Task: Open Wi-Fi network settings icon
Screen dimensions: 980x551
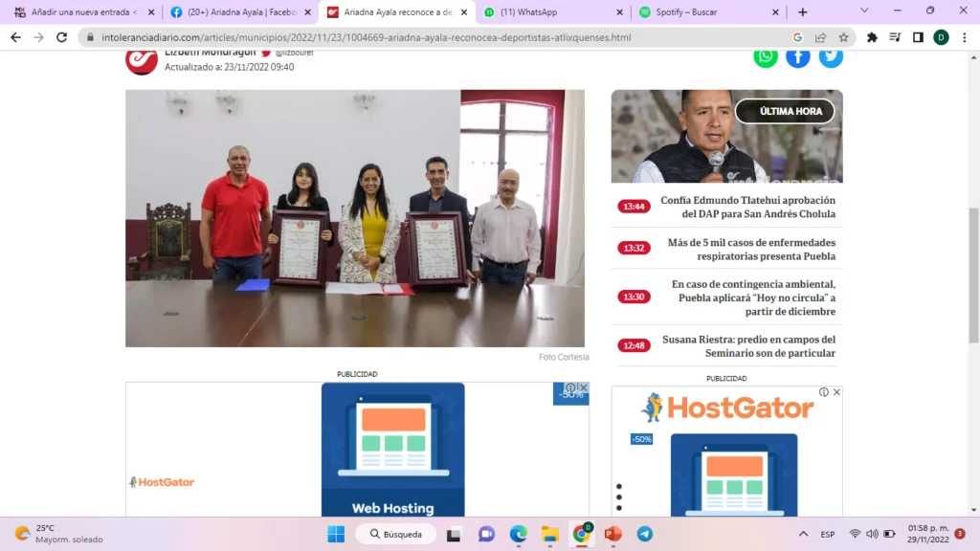Action: [855, 534]
